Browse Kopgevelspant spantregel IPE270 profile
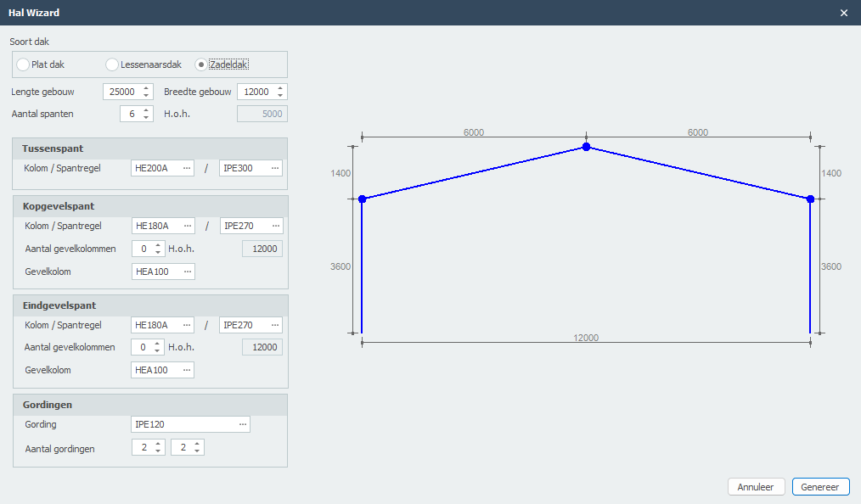Screen dimensions: 861x504 275,226
